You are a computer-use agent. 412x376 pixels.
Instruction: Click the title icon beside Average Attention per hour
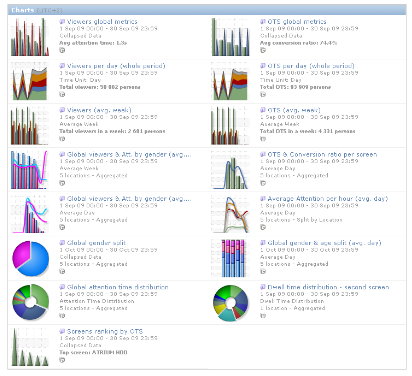pyautogui.click(x=263, y=199)
